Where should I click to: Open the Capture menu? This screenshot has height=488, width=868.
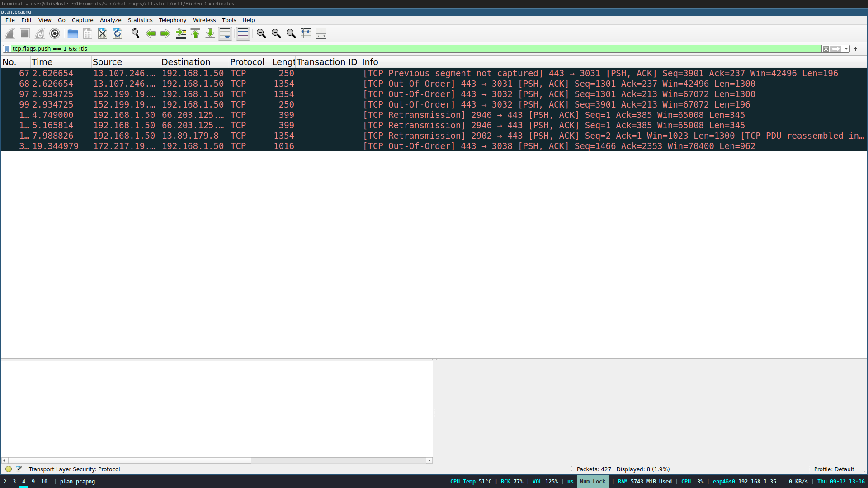click(x=82, y=20)
